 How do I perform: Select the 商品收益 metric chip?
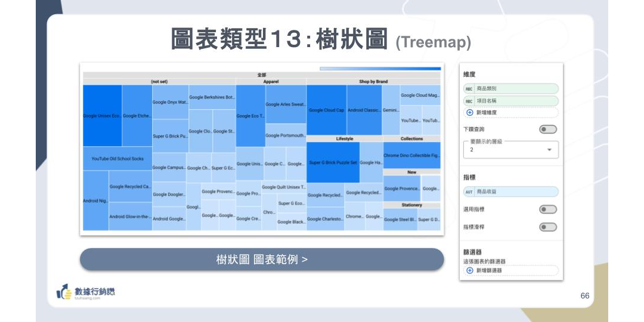pos(511,192)
